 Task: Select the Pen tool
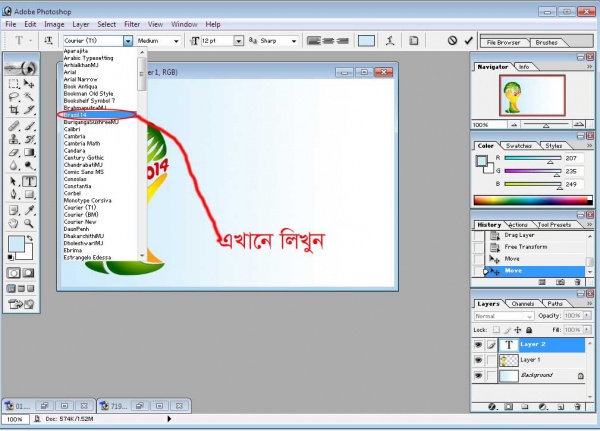[x=14, y=194]
